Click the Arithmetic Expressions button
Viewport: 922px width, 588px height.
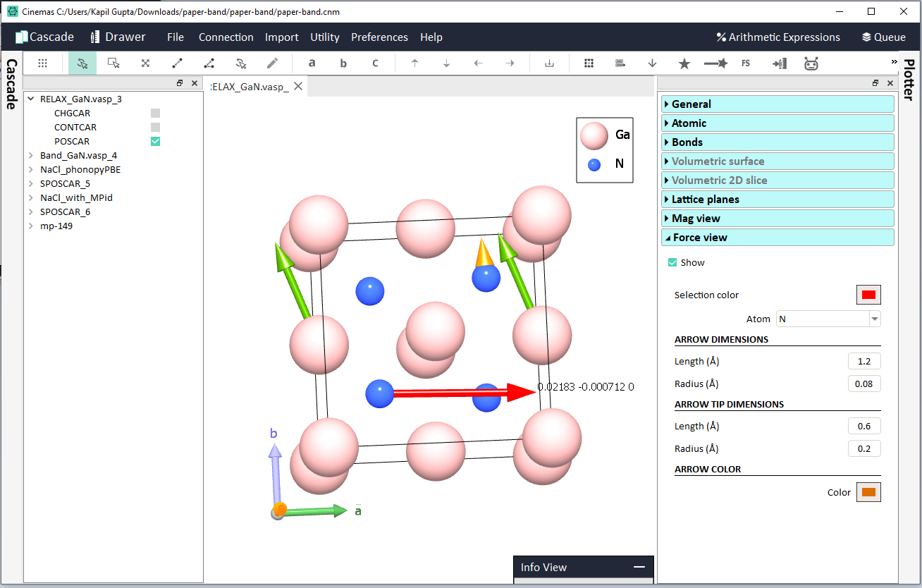[x=778, y=37]
